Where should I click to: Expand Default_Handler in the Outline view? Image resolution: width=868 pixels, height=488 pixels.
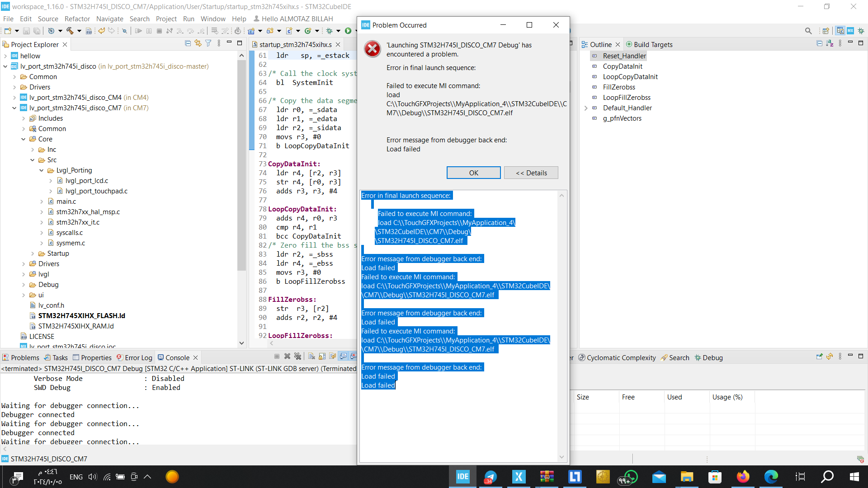[x=586, y=108]
